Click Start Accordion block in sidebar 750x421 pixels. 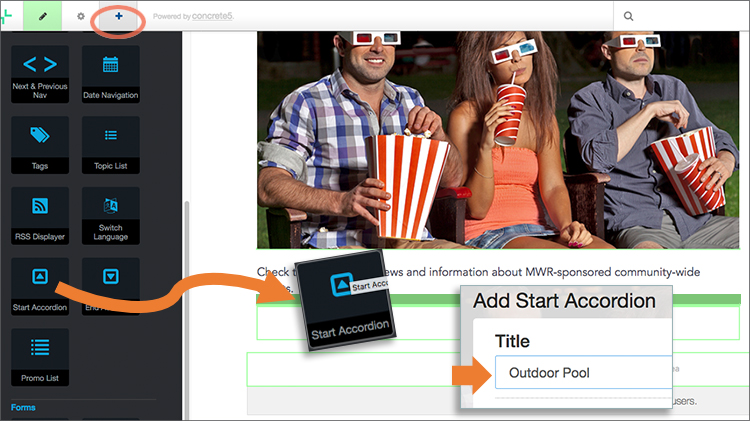coord(40,285)
